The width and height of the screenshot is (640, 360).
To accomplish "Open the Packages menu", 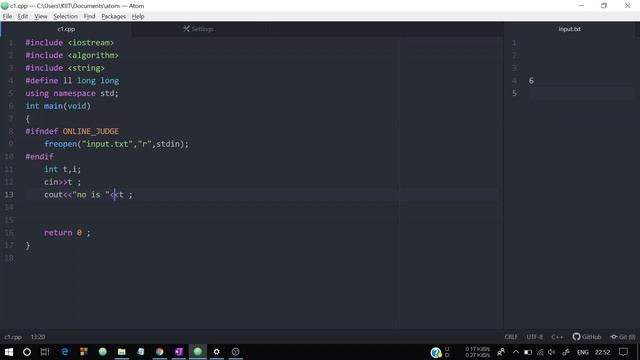I will pyautogui.click(x=113, y=16).
